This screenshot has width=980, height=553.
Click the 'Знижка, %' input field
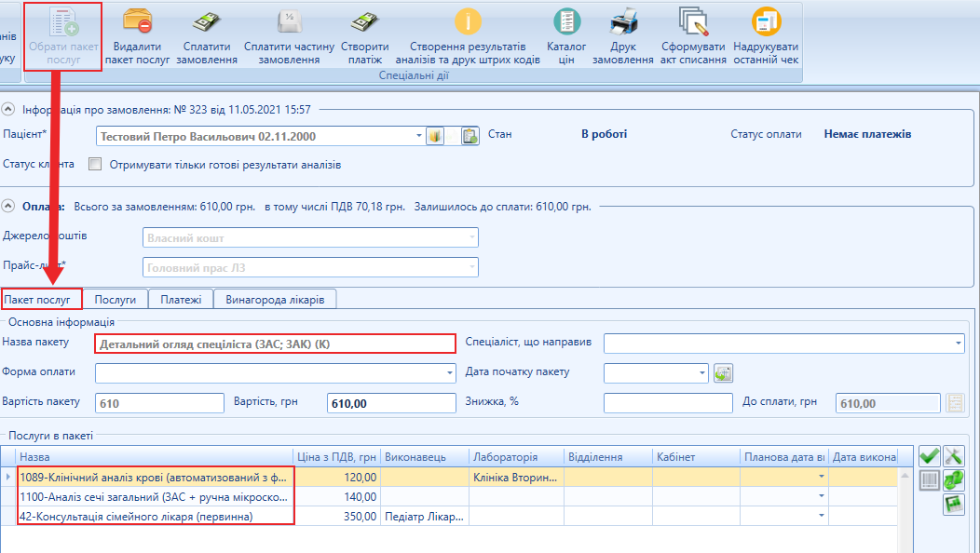(x=668, y=403)
